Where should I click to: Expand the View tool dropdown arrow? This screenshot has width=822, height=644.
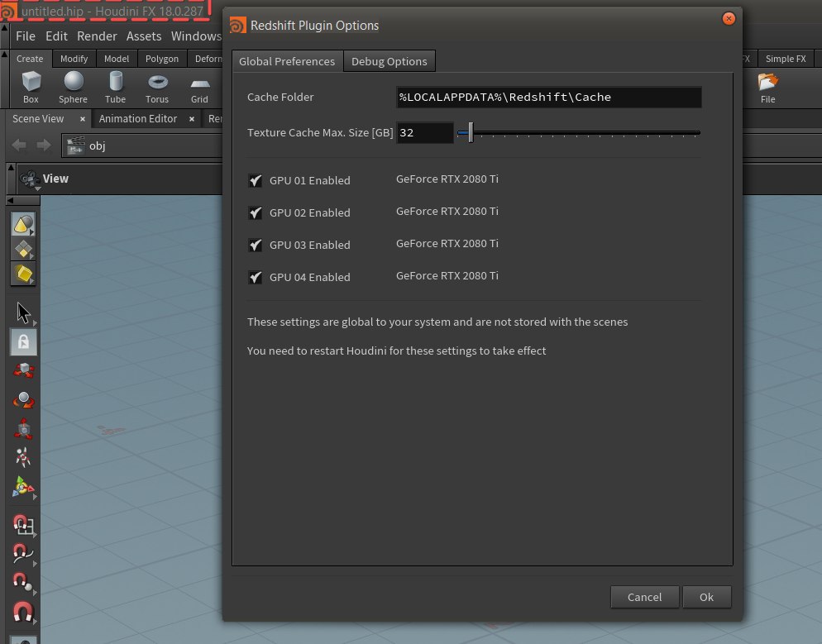pos(38,188)
